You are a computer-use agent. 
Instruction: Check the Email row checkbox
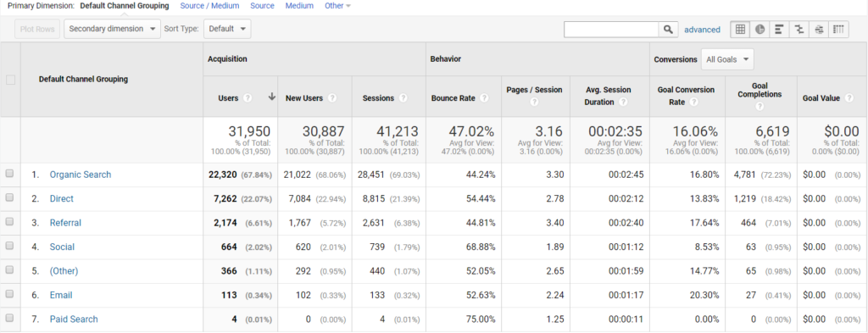coord(9,294)
